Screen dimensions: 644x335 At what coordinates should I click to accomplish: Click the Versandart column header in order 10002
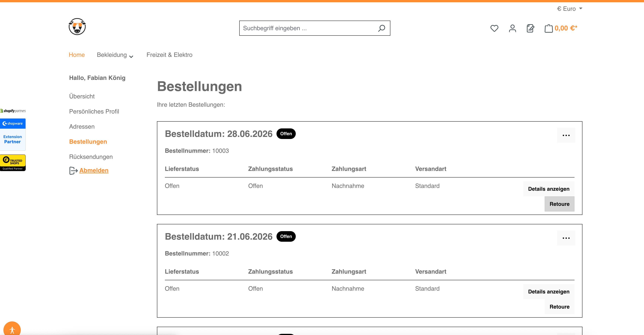pyautogui.click(x=431, y=272)
